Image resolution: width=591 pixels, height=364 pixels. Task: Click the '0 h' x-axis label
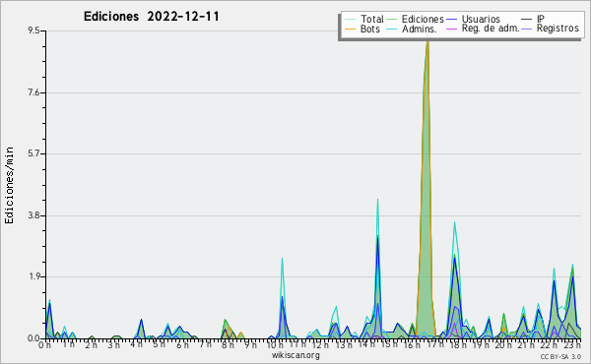click(x=45, y=345)
